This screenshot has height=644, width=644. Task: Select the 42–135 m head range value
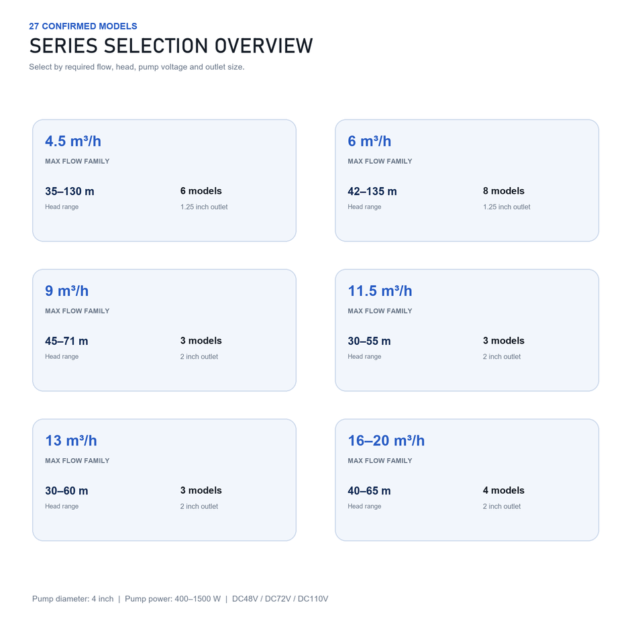372,191
